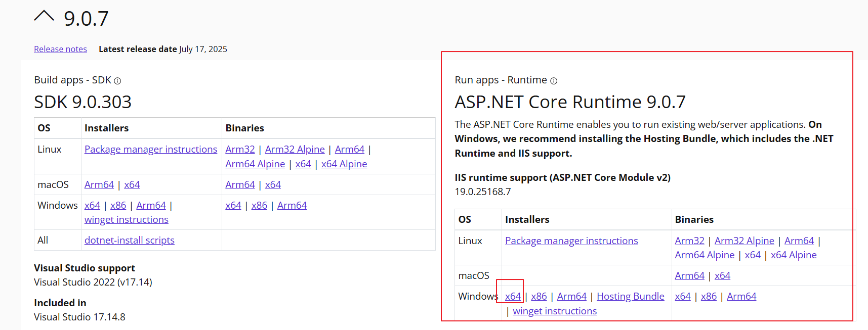Viewport: 868px width, 330px height.
Task: Download SDK Windows Arm64 binary
Action: [x=292, y=205]
